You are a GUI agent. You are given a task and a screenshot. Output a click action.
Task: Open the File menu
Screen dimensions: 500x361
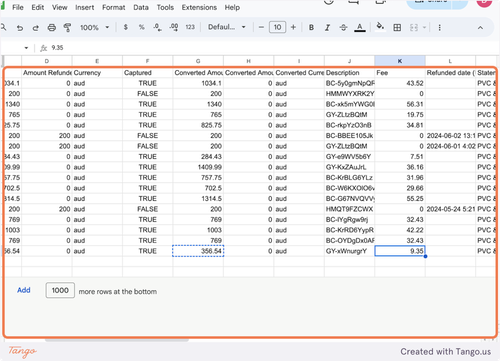(x=18, y=7)
